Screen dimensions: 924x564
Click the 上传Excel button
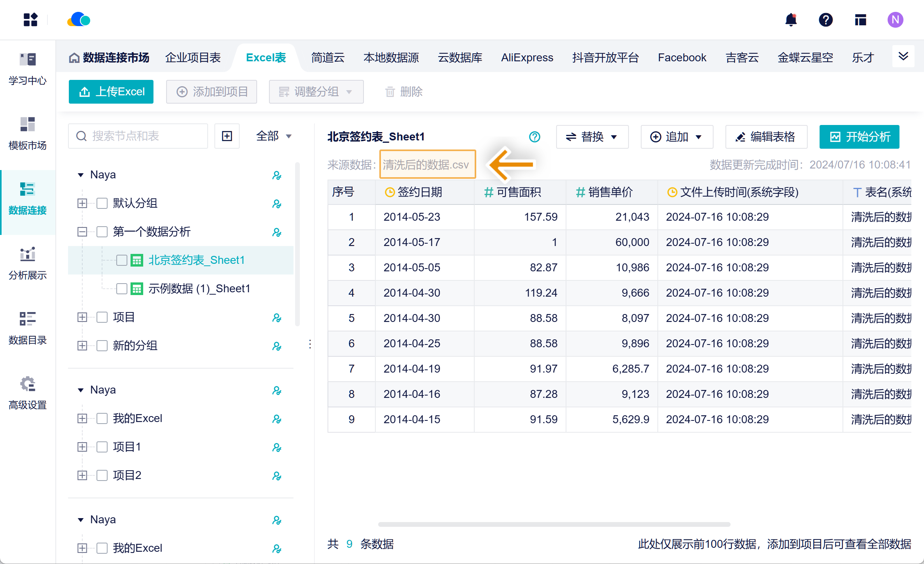pyautogui.click(x=111, y=92)
